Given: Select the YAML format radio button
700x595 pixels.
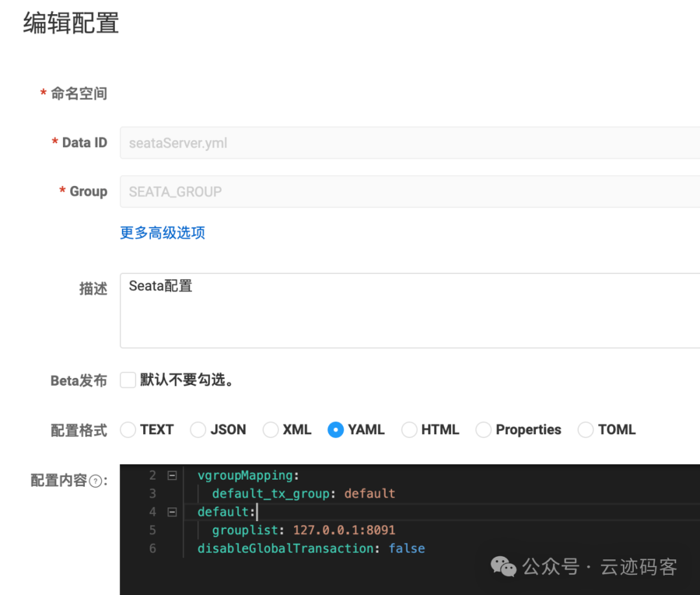Looking at the screenshot, I should (336, 430).
